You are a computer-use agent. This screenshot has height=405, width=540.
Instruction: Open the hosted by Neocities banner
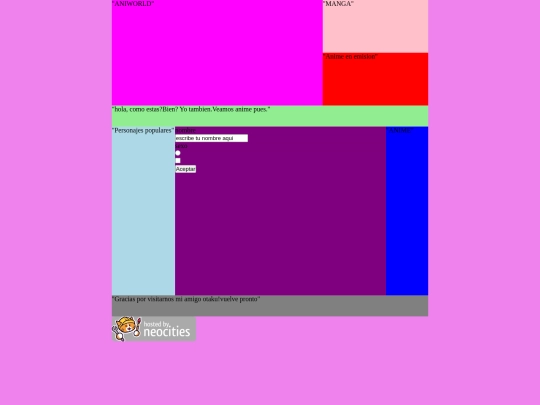point(154,329)
